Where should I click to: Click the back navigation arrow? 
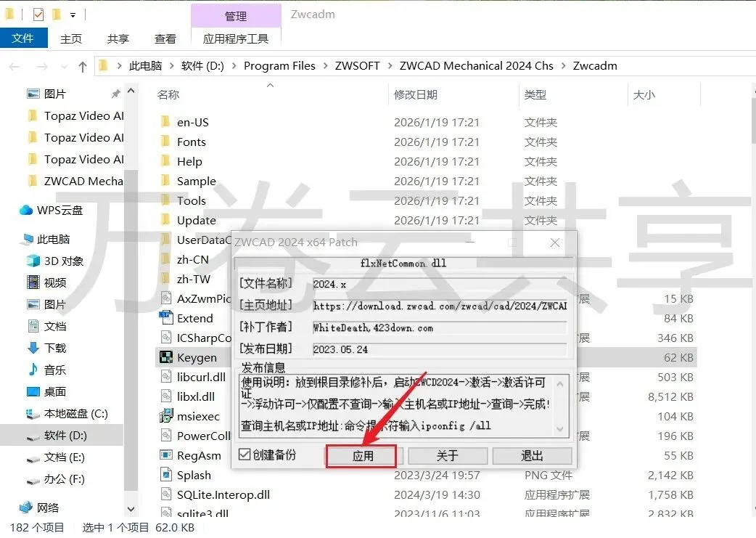point(15,67)
